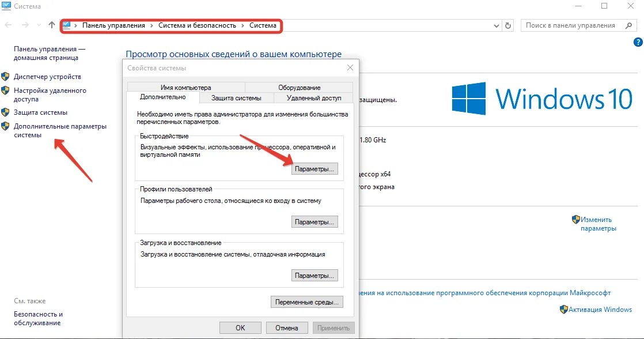Open Активация Windows link
The width and height of the screenshot is (644, 339).
tap(600, 310)
